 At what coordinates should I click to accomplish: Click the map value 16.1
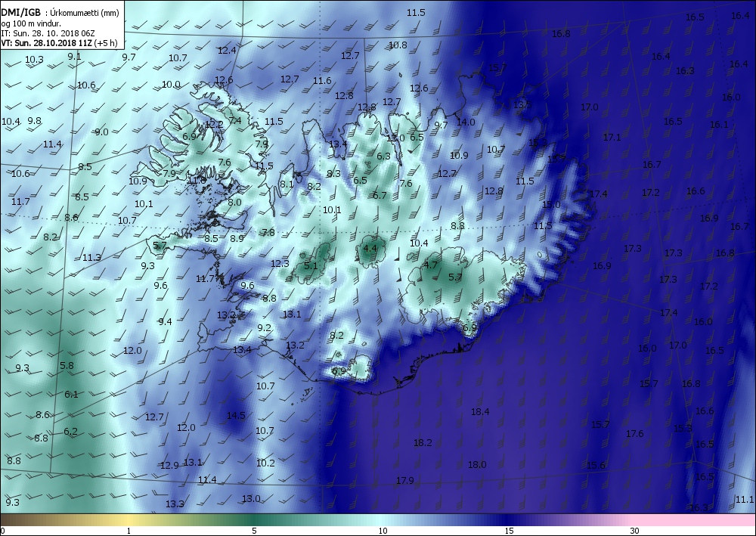719,124
